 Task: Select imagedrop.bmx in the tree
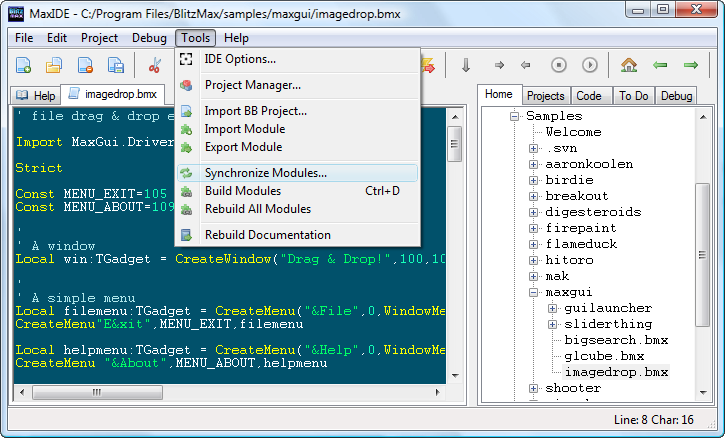(616, 372)
